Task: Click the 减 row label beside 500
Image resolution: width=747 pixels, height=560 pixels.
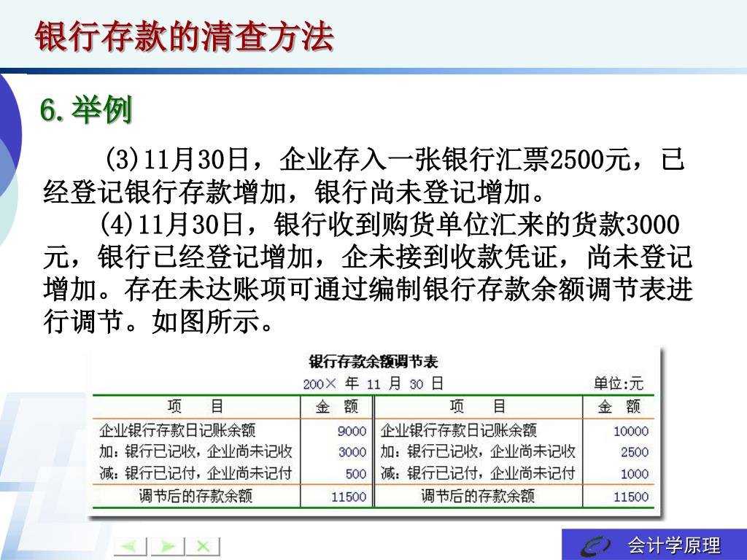Action: point(196,473)
